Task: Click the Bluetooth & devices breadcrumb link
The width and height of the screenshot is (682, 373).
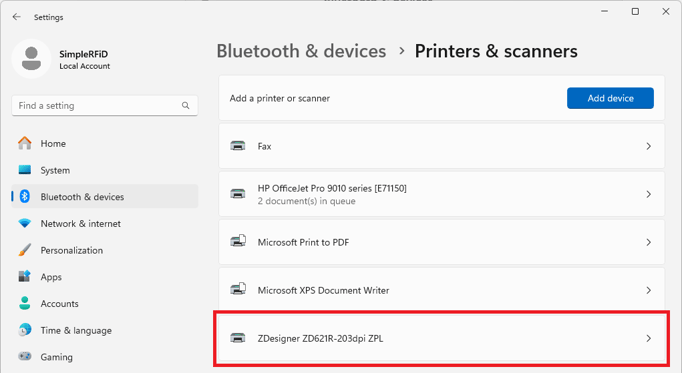Action: click(301, 51)
